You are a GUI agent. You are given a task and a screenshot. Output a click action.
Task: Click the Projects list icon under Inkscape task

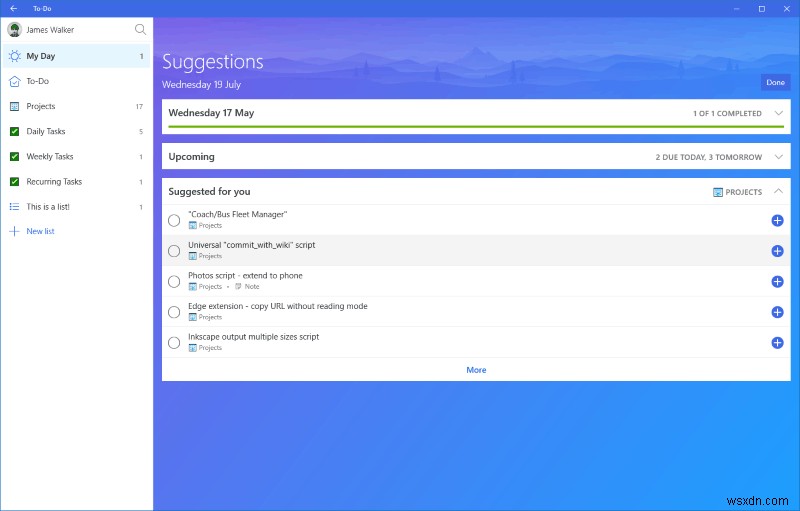192,348
